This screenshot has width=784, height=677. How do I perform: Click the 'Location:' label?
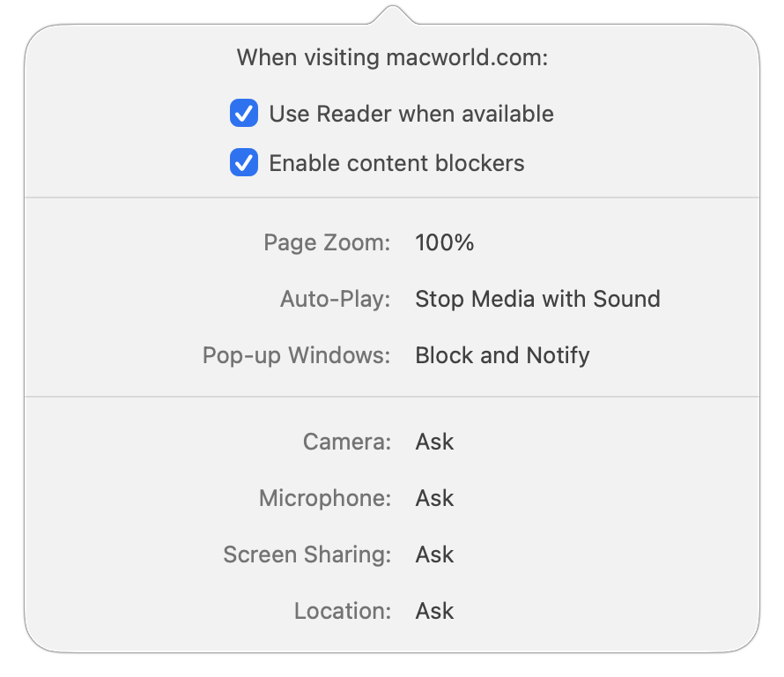343,612
